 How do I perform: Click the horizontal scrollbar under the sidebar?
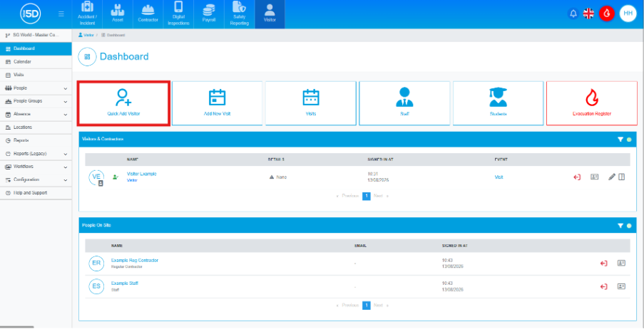point(17,327)
